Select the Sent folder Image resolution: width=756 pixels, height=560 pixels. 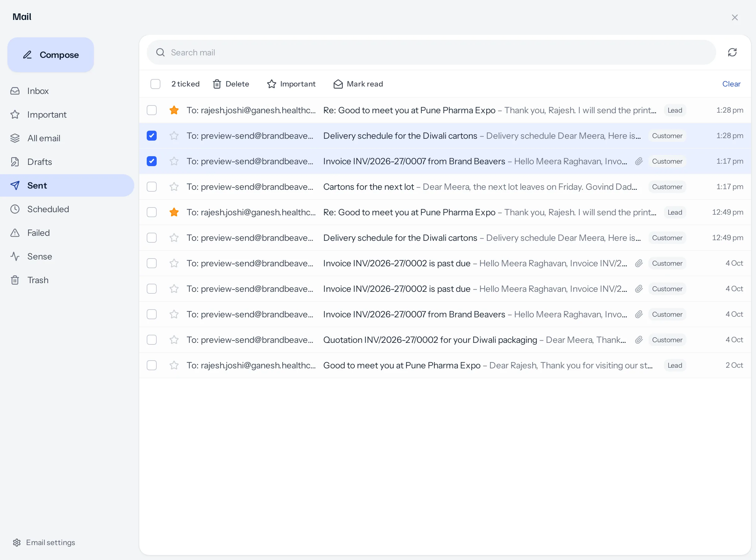click(x=67, y=185)
